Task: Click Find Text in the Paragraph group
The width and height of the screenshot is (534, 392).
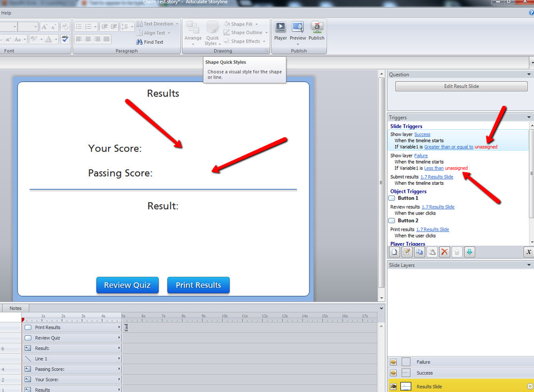Action: pyautogui.click(x=150, y=42)
